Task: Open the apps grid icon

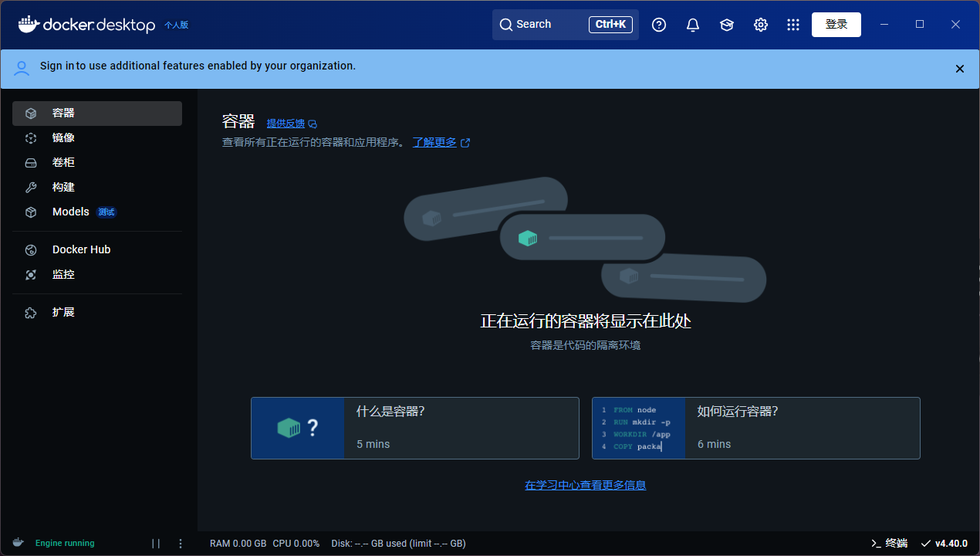Action: pos(793,25)
